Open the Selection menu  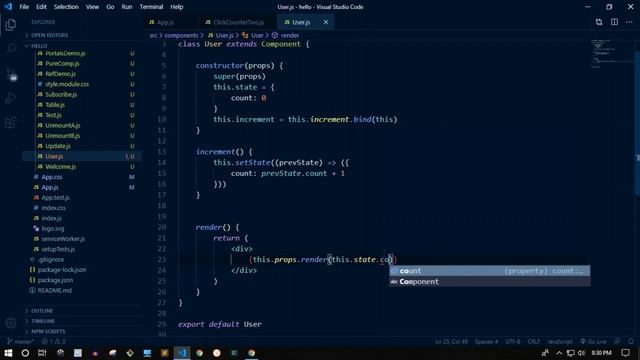(66, 7)
